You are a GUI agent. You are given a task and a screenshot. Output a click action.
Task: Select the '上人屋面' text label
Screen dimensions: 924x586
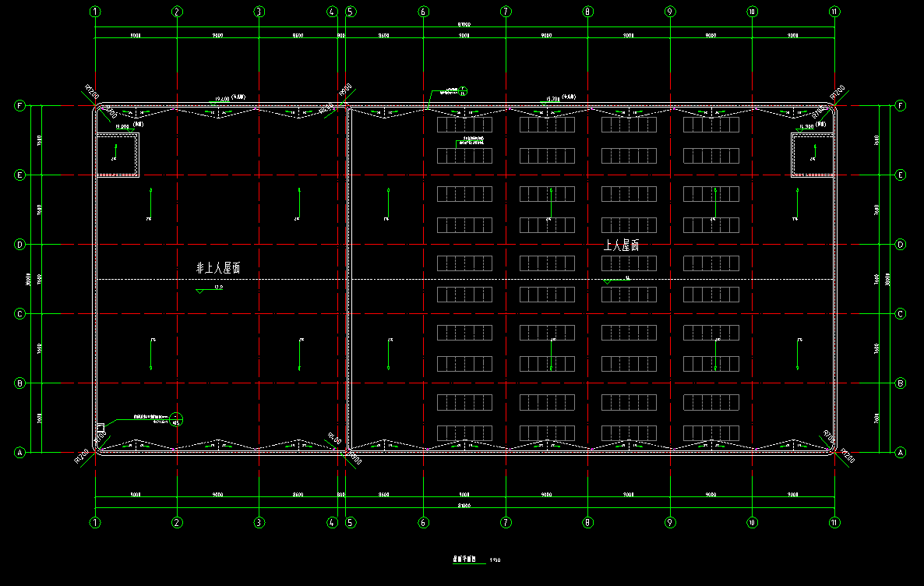[x=621, y=245]
